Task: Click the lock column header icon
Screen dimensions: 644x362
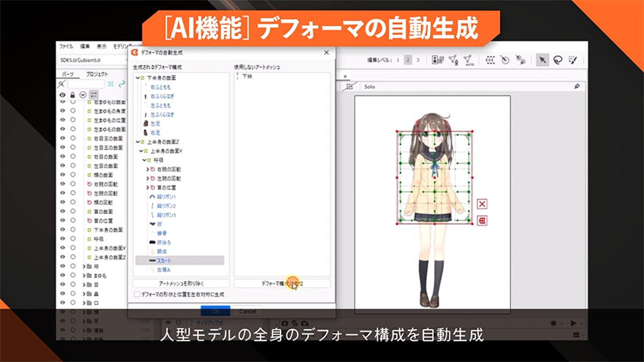Action: tap(72, 95)
